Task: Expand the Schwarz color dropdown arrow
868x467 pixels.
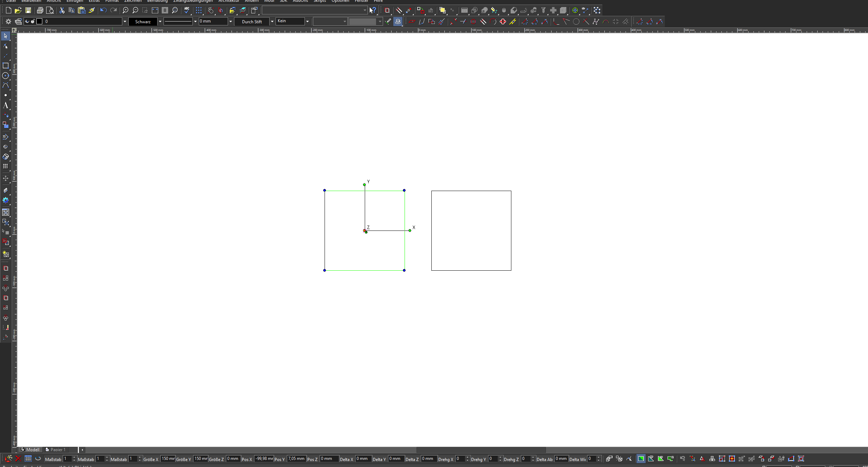Action: pos(160,21)
